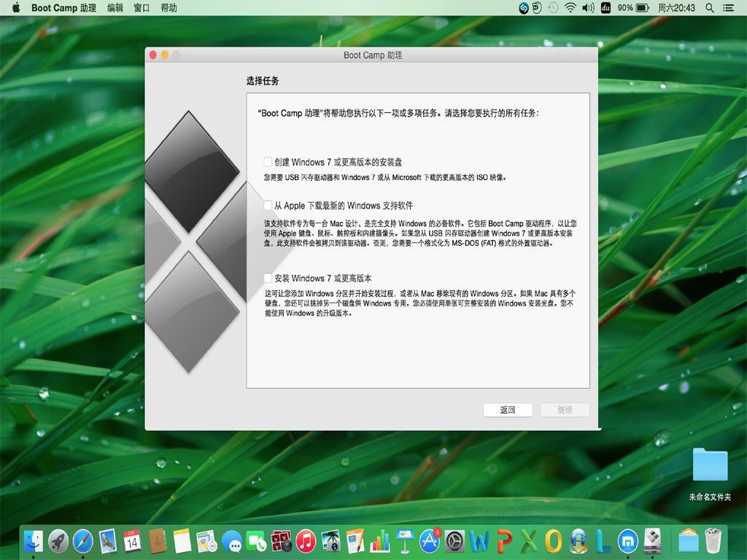Open Time Machine menu bar icon
747x560 pixels.
(553, 7)
